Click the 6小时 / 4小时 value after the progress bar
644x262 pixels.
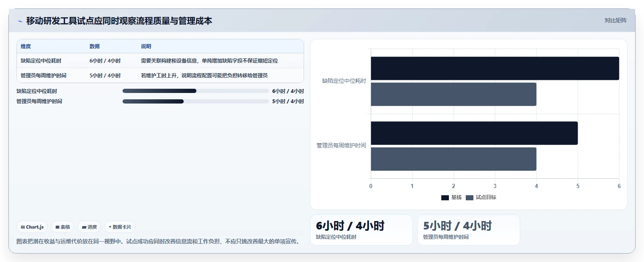pyautogui.click(x=288, y=91)
